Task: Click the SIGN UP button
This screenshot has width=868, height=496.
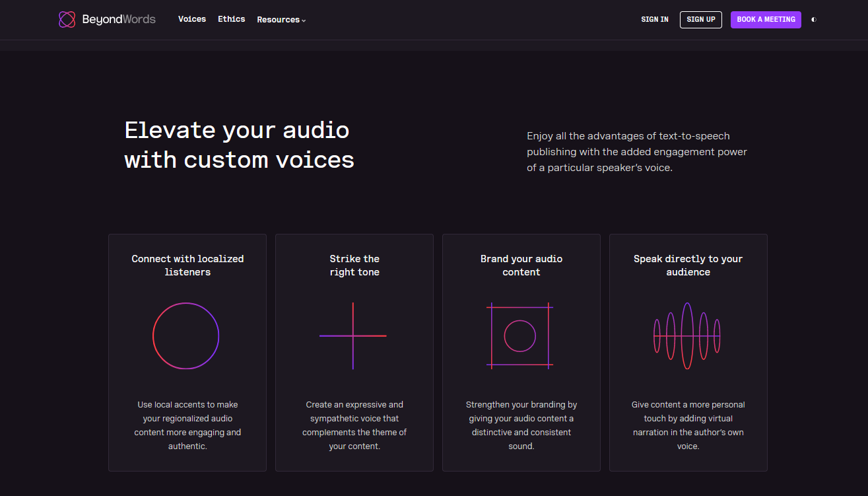Action: pyautogui.click(x=701, y=20)
